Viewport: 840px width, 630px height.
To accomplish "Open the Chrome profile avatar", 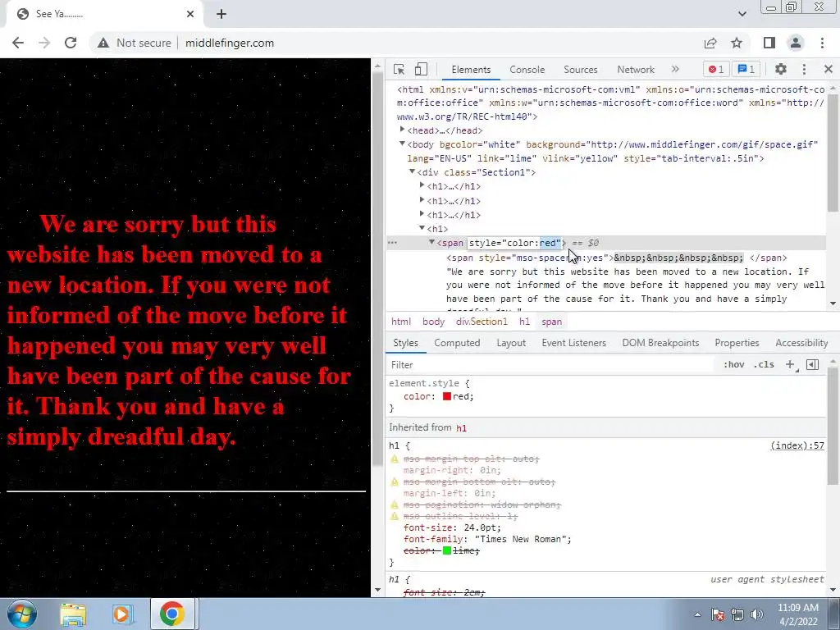I will (796, 43).
